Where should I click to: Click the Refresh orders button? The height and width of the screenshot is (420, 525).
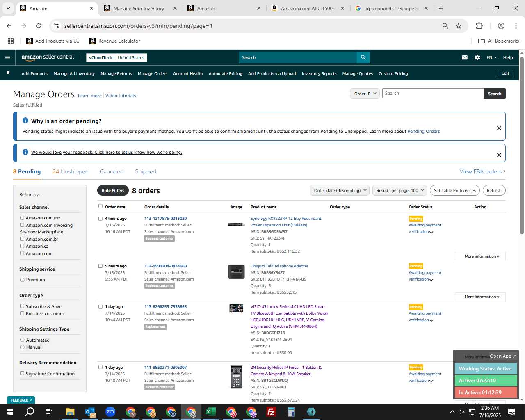click(x=494, y=190)
